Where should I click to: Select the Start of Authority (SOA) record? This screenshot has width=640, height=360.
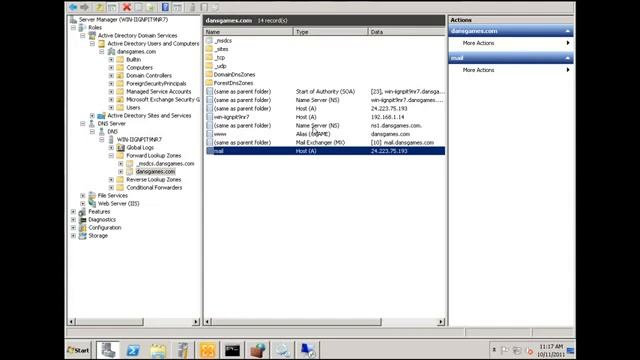[324, 91]
